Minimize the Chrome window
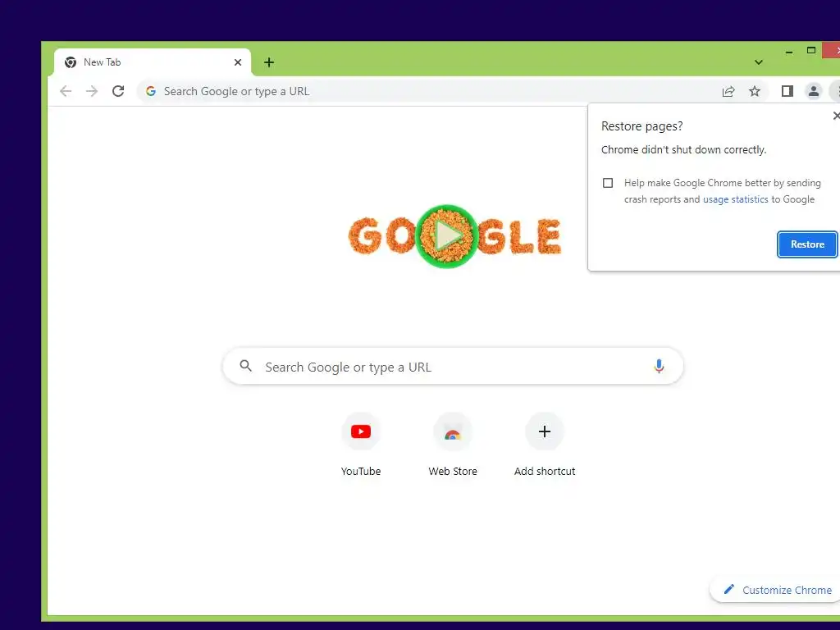Image resolution: width=840 pixels, height=630 pixels. click(x=788, y=52)
